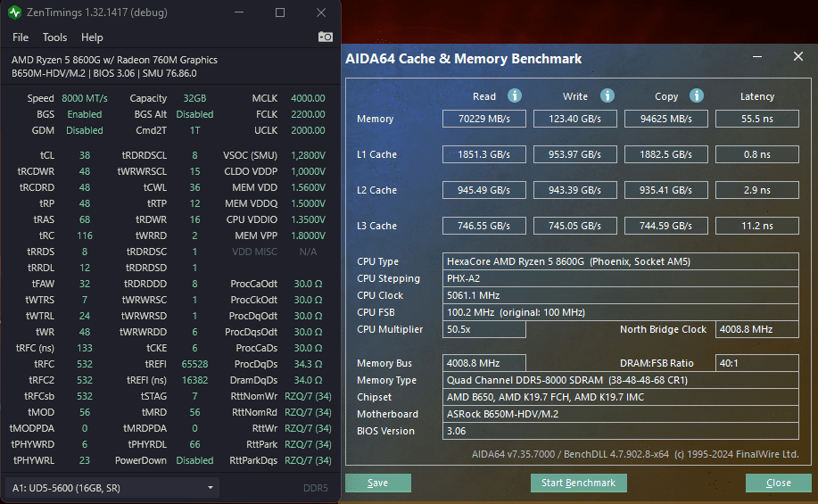This screenshot has height=504, width=818.
Task: Click the CPU FSB field 100.2 MHz
Action: point(620,312)
